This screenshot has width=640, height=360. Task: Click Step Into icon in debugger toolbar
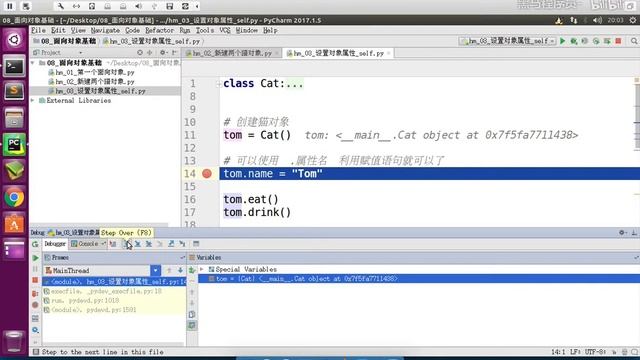[138, 244]
